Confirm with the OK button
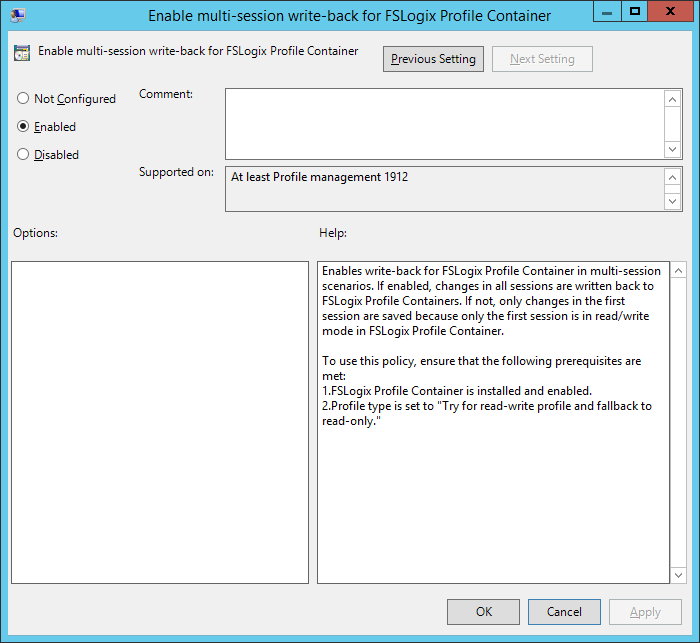Viewport: 700px width, 643px height. pyautogui.click(x=483, y=612)
